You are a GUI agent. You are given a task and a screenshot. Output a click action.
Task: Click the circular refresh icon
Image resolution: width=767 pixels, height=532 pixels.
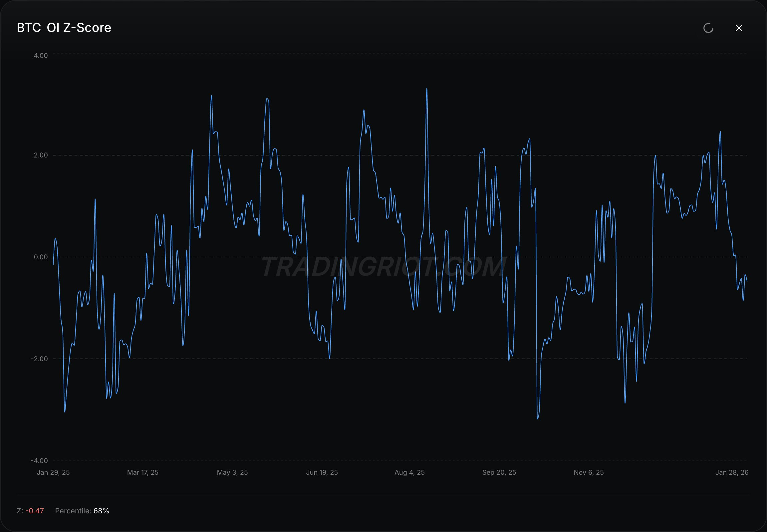(708, 28)
